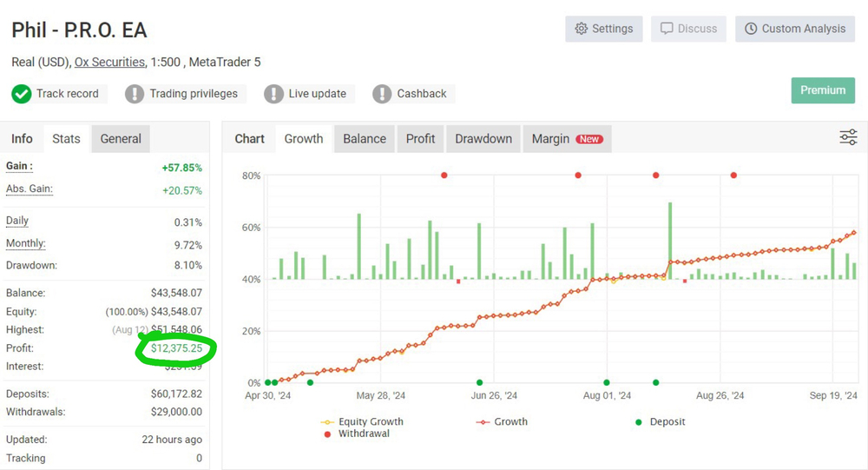Click the Monthly label

25,243
